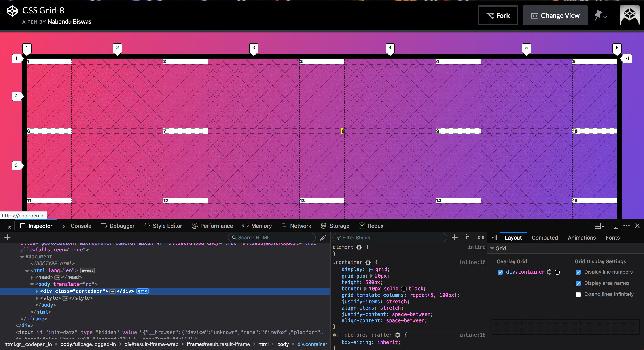Open the devtools three-dot options menu
This screenshot has height=350, width=644.
pos(626,226)
